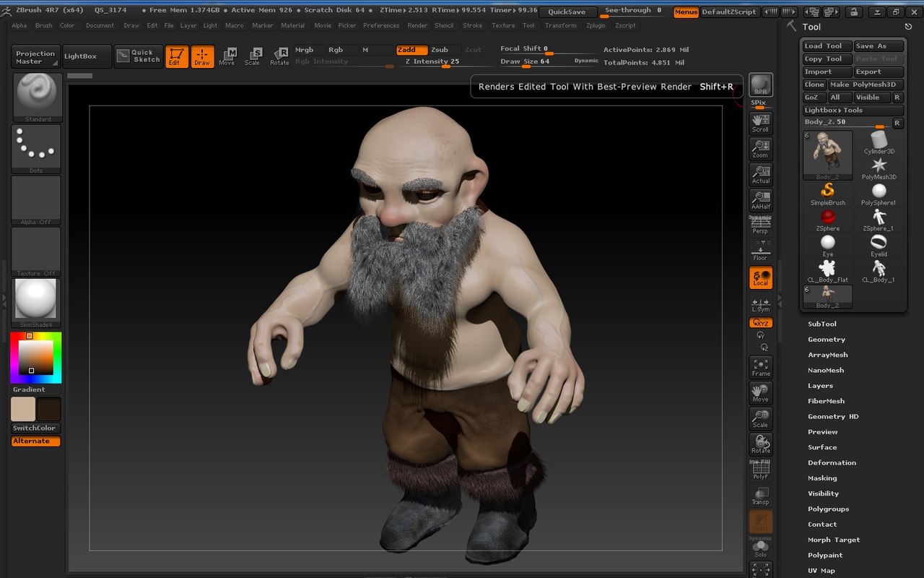Viewport: 924px width, 578px height.
Task: Activate the Rotate mode icon in top toolbar
Action: 279,56
